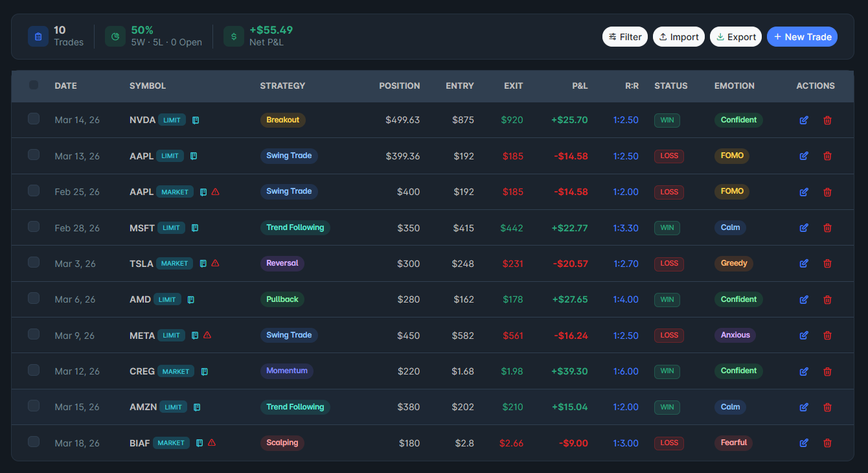Open the Filter options
The width and height of the screenshot is (868, 473).
coord(625,37)
